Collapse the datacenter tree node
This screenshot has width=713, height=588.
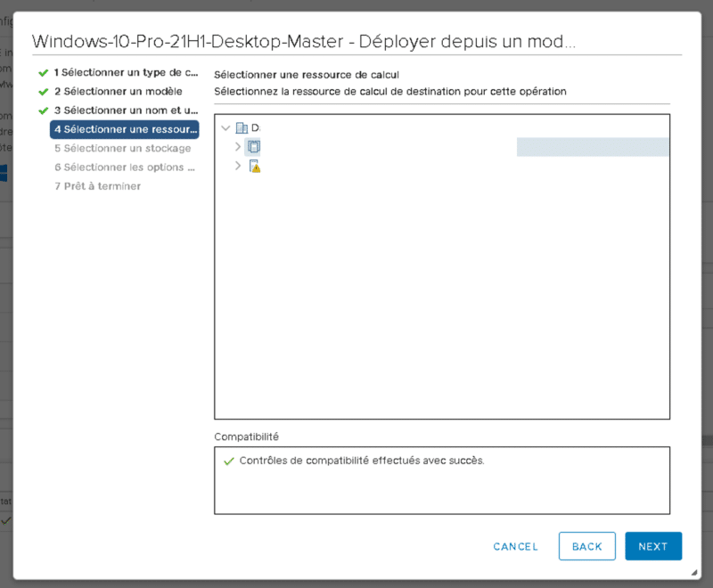click(x=225, y=128)
